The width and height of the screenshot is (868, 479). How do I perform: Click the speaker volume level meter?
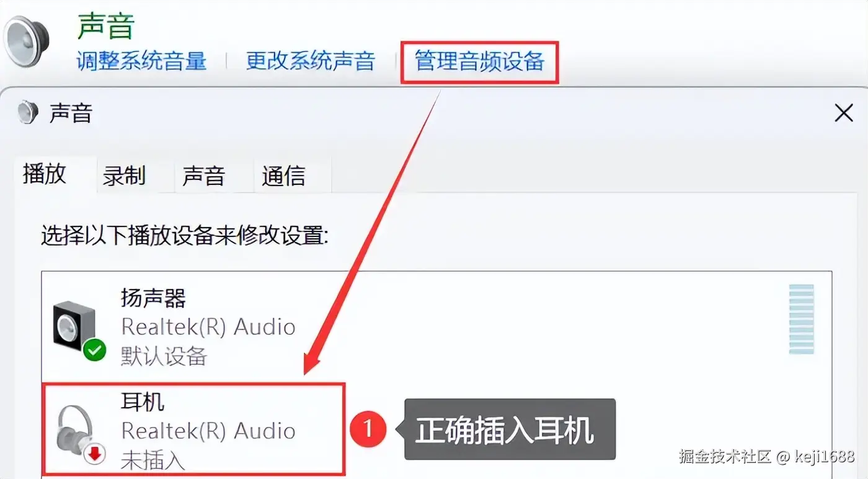[801, 319]
